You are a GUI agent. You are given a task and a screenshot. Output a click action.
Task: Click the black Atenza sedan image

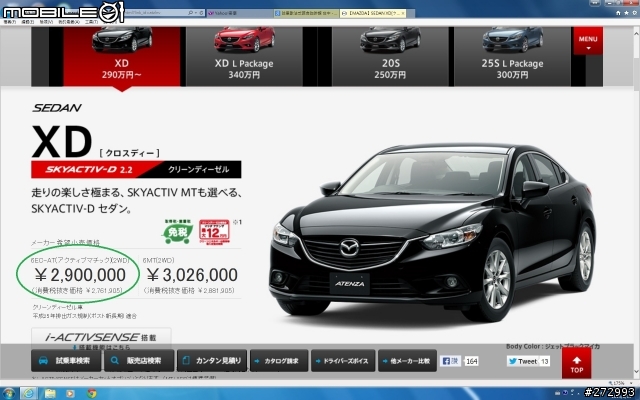click(x=432, y=233)
